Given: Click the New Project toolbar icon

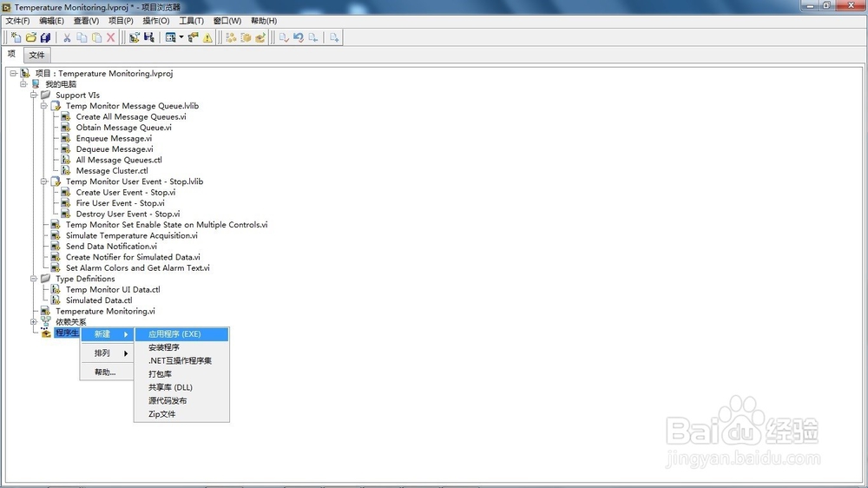Looking at the screenshot, I should (16, 37).
